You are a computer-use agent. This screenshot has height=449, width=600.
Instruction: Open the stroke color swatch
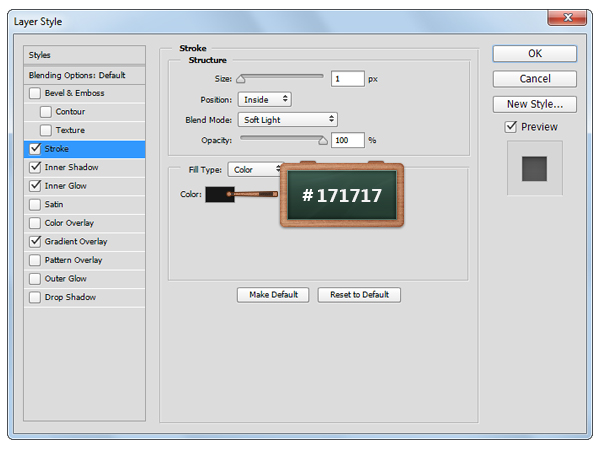click(x=218, y=194)
